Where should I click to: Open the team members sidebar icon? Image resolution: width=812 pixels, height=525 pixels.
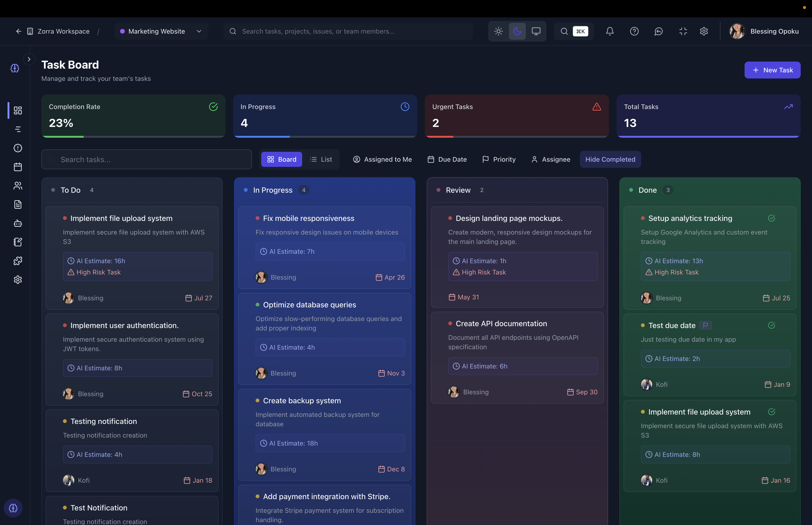[x=18, y=185]
